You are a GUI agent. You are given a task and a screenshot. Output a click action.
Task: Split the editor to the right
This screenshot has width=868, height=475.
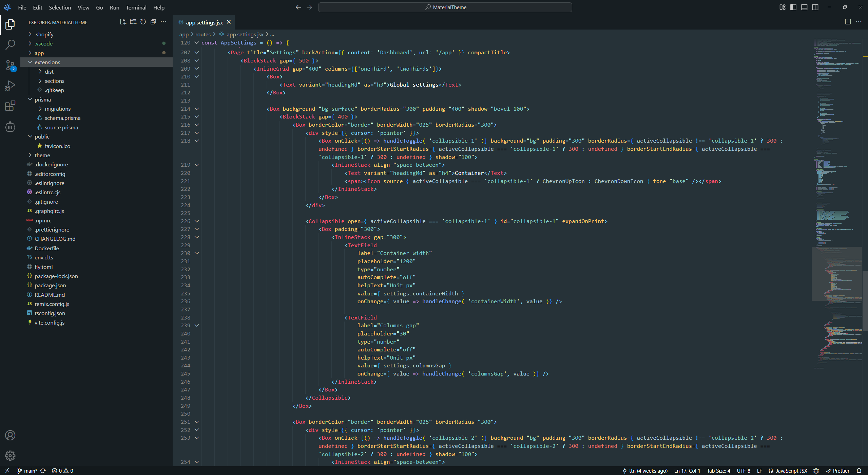[848, 22]
